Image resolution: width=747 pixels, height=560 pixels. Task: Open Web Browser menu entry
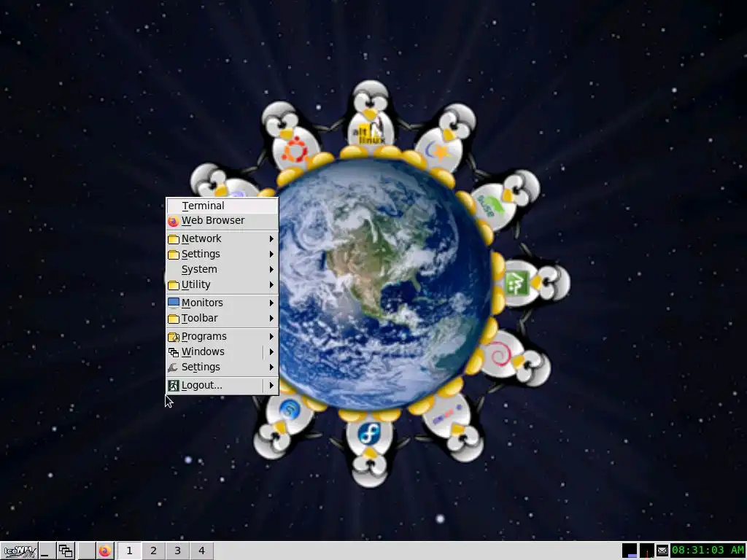(222, 220)
